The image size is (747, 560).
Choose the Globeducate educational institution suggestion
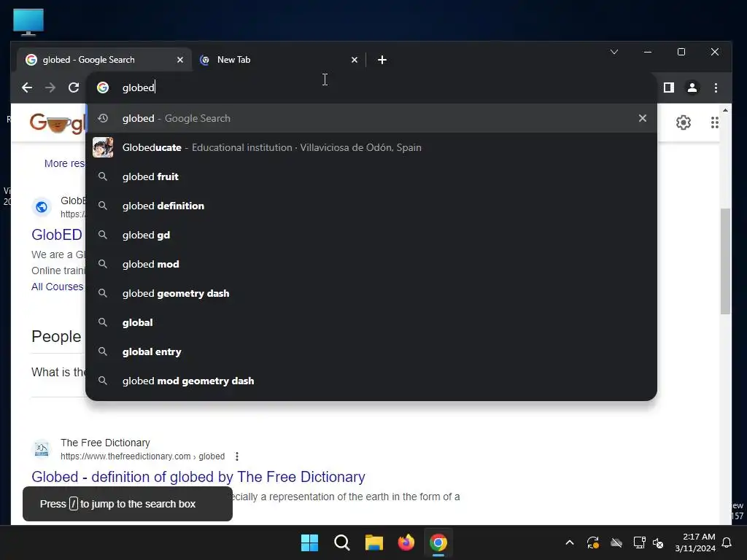371,147
